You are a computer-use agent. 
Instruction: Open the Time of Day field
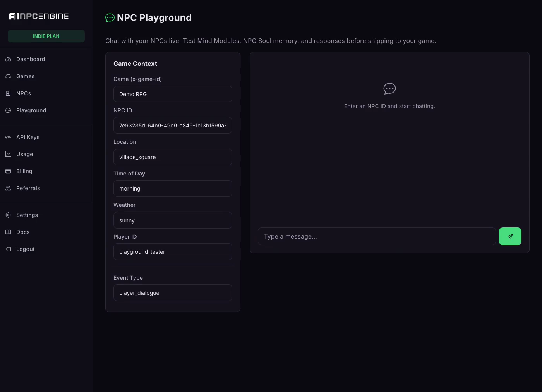173,189
